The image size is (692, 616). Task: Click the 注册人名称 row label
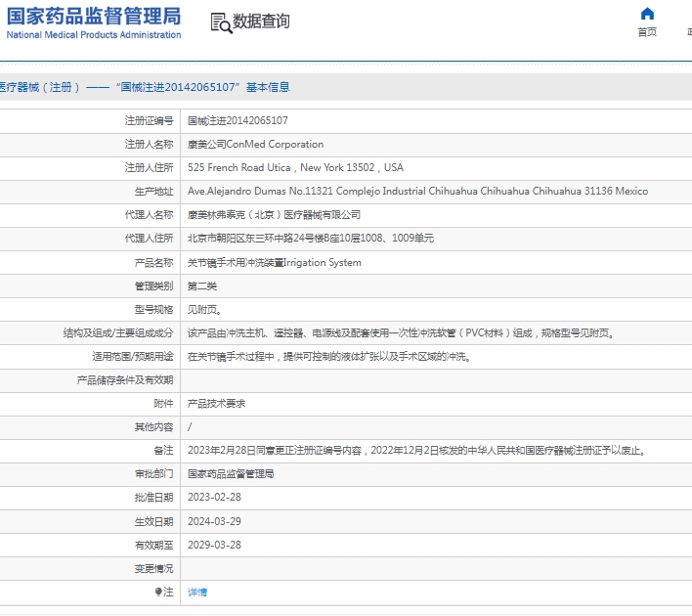[149, 144]
